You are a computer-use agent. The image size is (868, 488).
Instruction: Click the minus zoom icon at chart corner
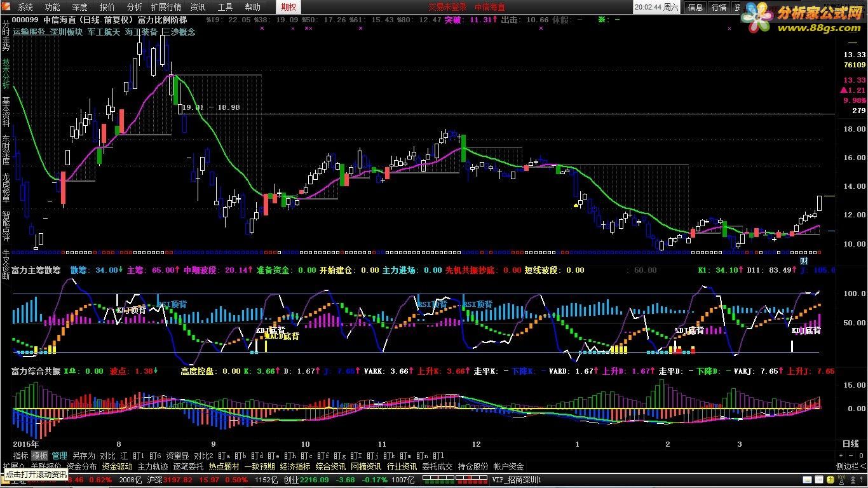[851, 456]
